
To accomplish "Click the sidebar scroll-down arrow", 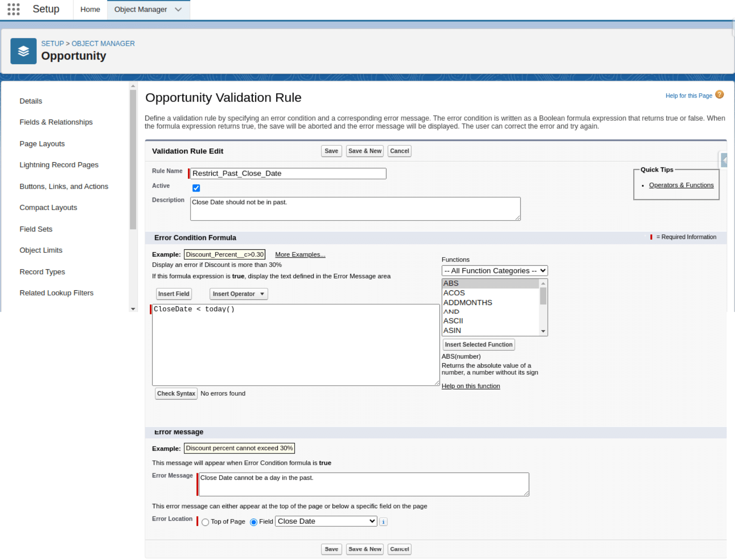I will [x=133, y=309].
